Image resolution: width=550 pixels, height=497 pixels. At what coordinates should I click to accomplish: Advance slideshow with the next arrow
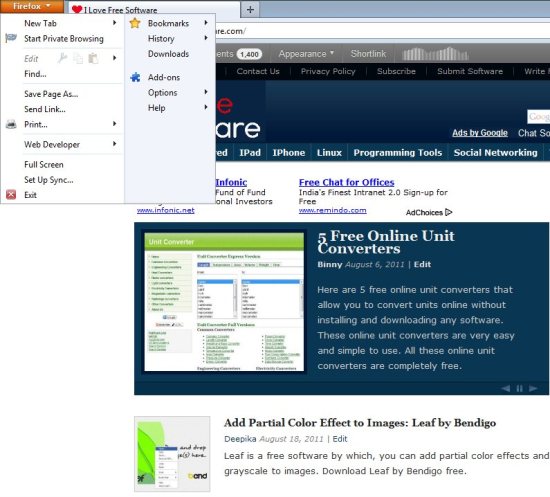(x=533, y=388)
